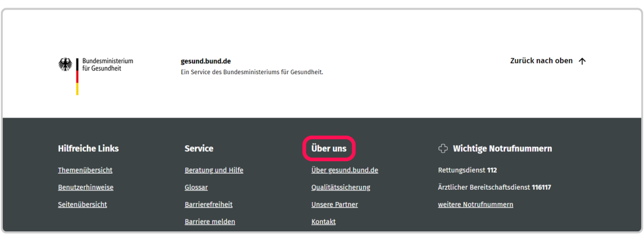This screenshot has width=644, height=246.
Task: Go back to top via Zurück nach oben
Action: (x=541, y=61)
